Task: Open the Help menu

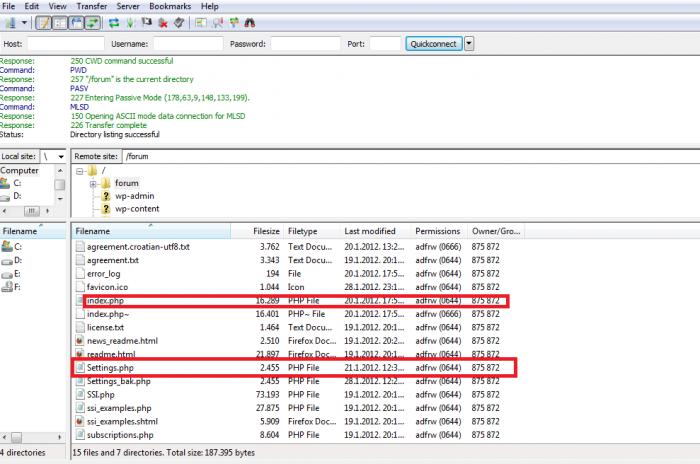Action: [209, 6]
